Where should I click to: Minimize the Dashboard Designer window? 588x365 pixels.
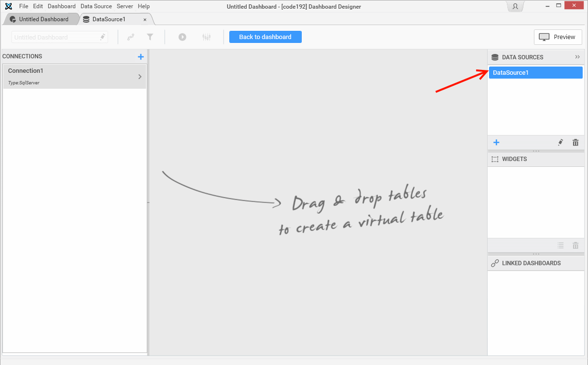point(547,6)
